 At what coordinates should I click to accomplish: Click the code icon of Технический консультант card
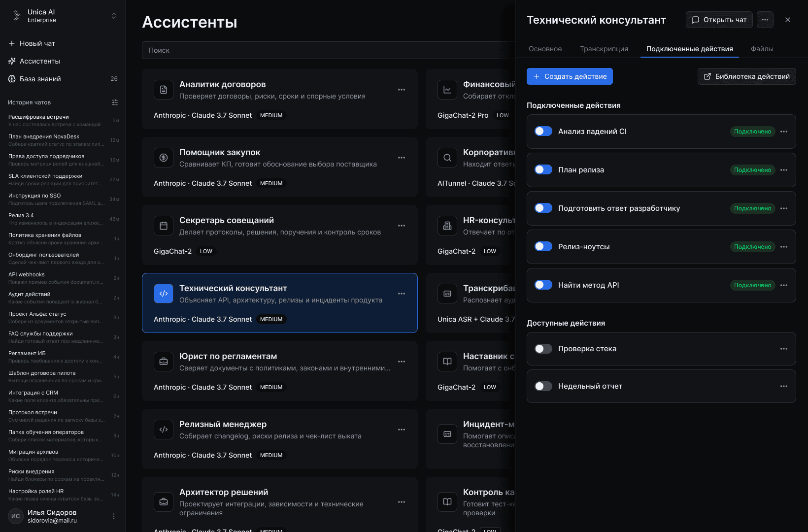tap(164, 294)
